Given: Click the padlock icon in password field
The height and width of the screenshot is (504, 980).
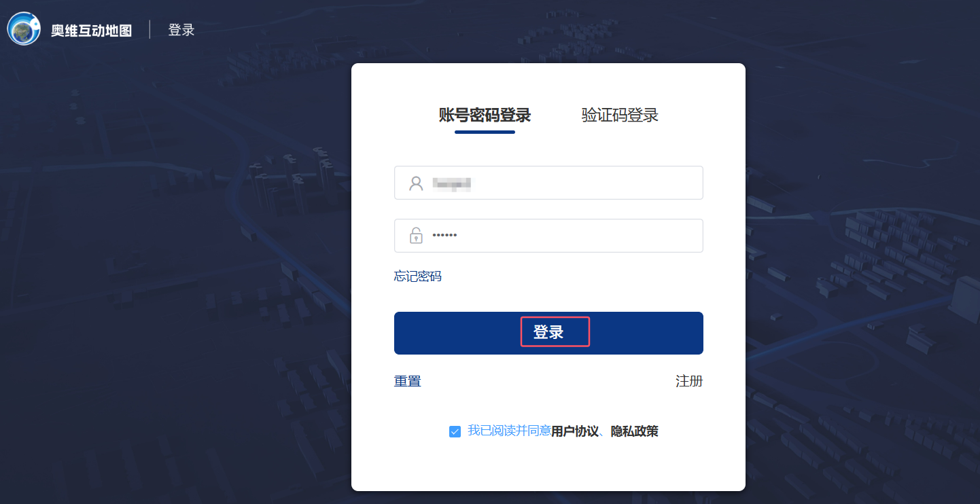Looking at the screenshot, I should tap(416, 236).
